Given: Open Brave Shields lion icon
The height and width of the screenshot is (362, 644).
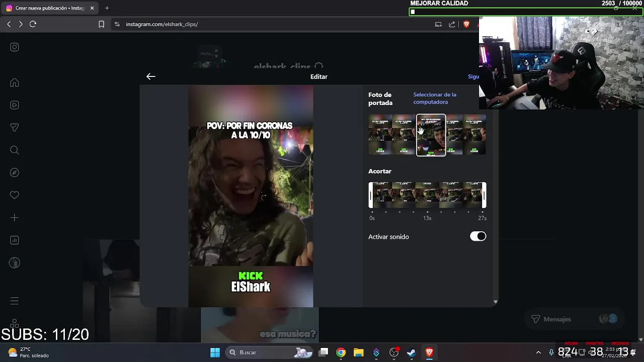Looking at the screenshot, I should point(466,24).
